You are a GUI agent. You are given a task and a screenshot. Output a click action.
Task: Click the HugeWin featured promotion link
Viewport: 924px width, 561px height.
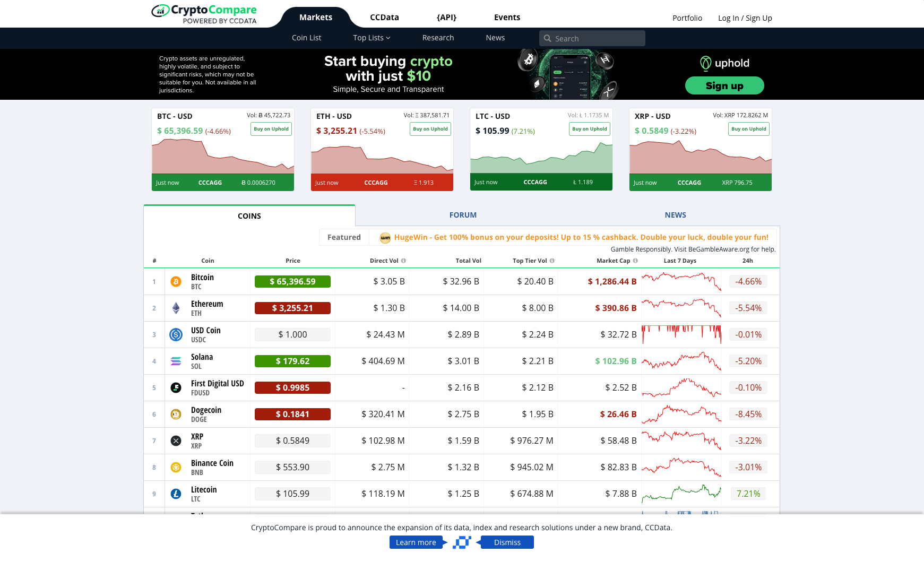[581, 237]
